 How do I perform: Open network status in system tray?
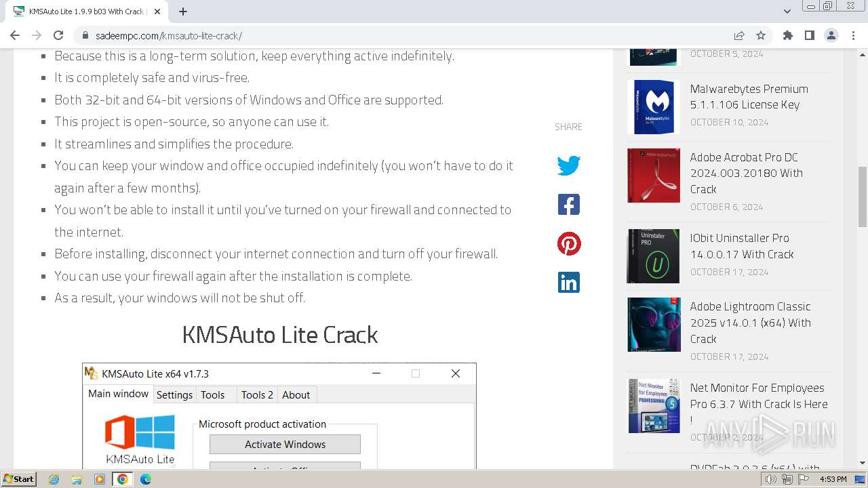787,479
